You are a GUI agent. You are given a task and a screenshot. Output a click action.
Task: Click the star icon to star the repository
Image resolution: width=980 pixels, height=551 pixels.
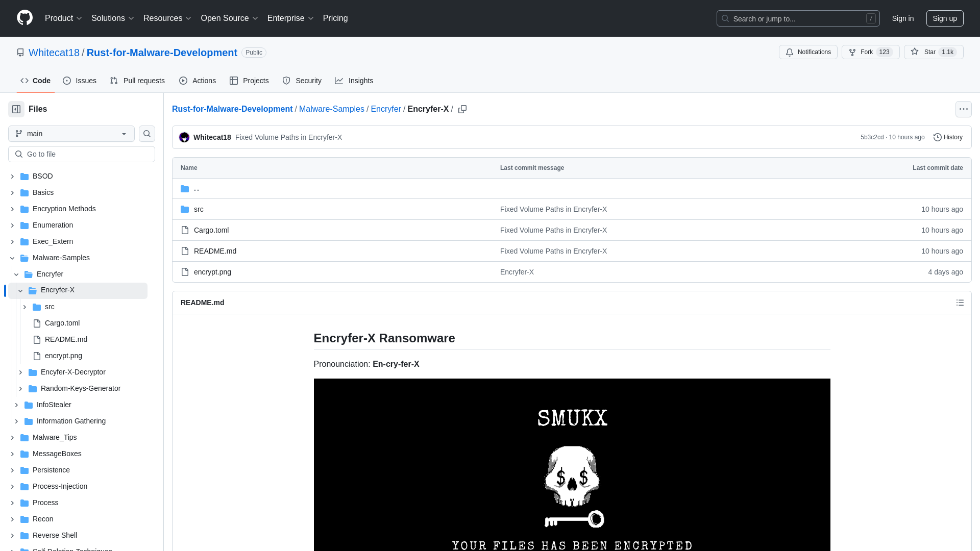pyautogui.click(x=915, y=52)
